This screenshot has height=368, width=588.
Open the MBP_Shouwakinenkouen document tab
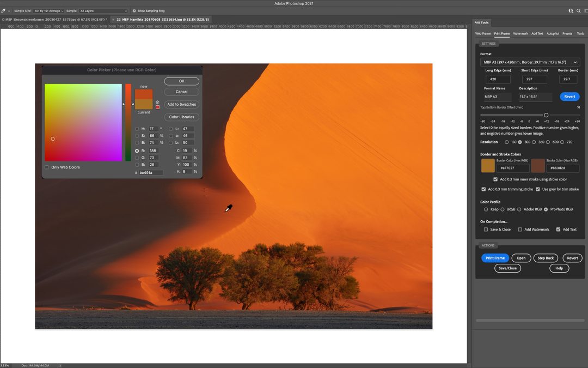coord(54,19)
